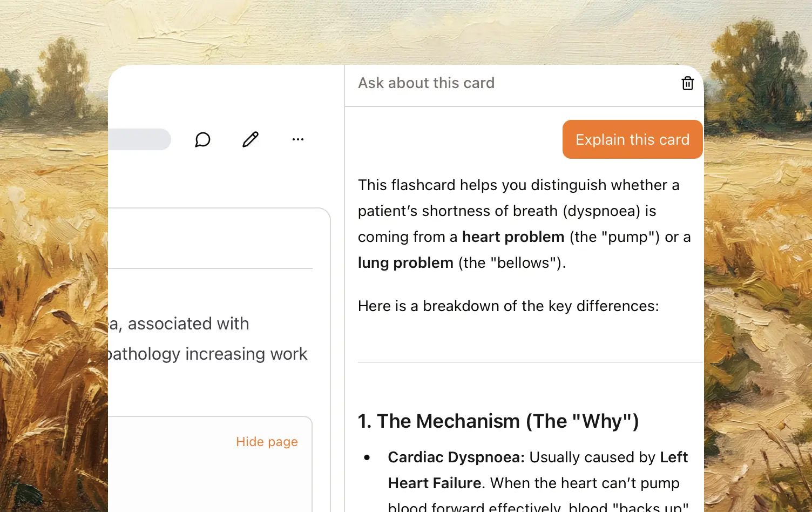Click the bullet point before Cardiac Dyspnoea

click(367, 458)
